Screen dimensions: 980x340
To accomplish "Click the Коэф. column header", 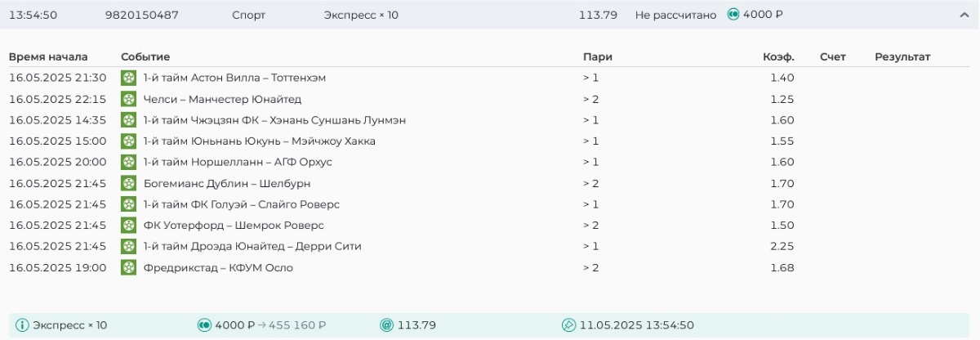I will tap(778, 56).
